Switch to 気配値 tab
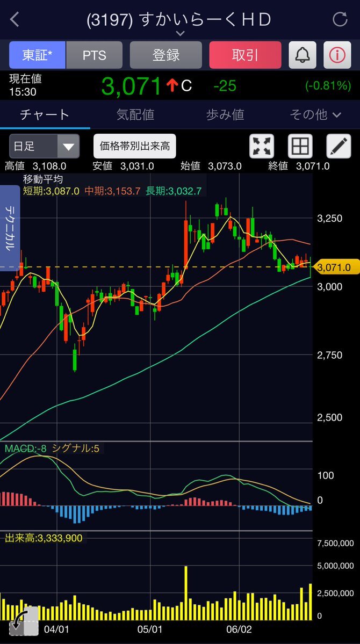This screenshot has width=360, height=644. 135,114
